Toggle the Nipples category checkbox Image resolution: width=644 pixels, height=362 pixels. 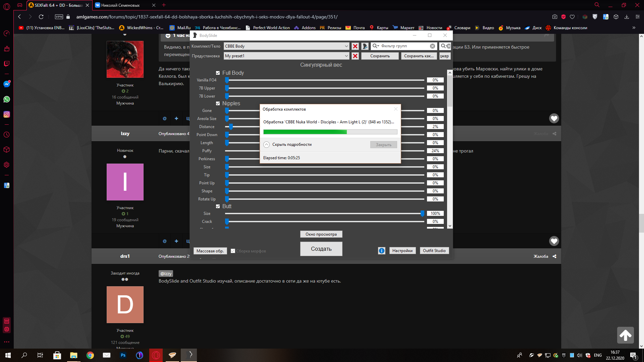(x=218, y=104)
